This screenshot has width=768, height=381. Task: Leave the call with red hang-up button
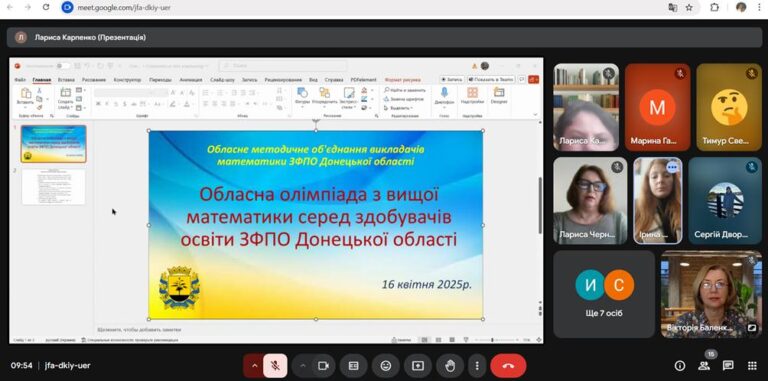click(508, 366)
